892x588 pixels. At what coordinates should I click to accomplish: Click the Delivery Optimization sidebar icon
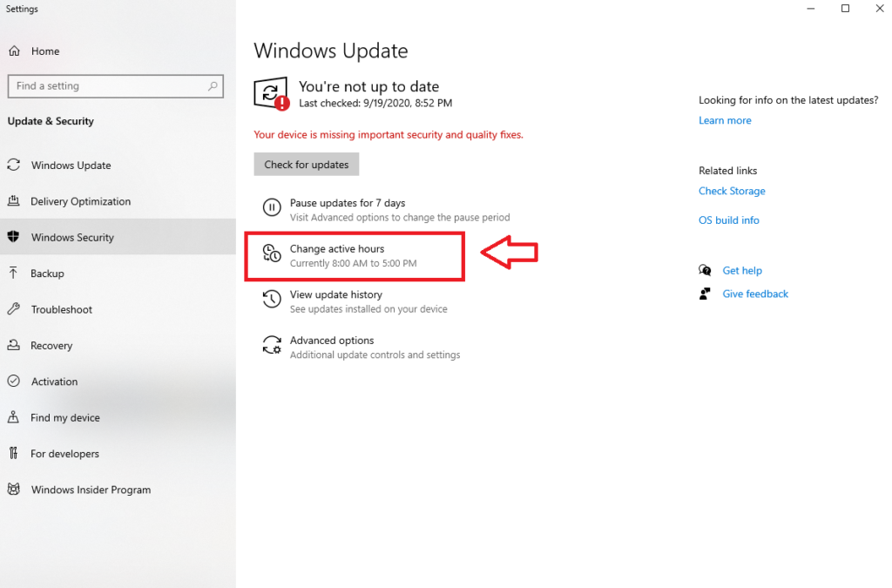click(x=14, y=200)
